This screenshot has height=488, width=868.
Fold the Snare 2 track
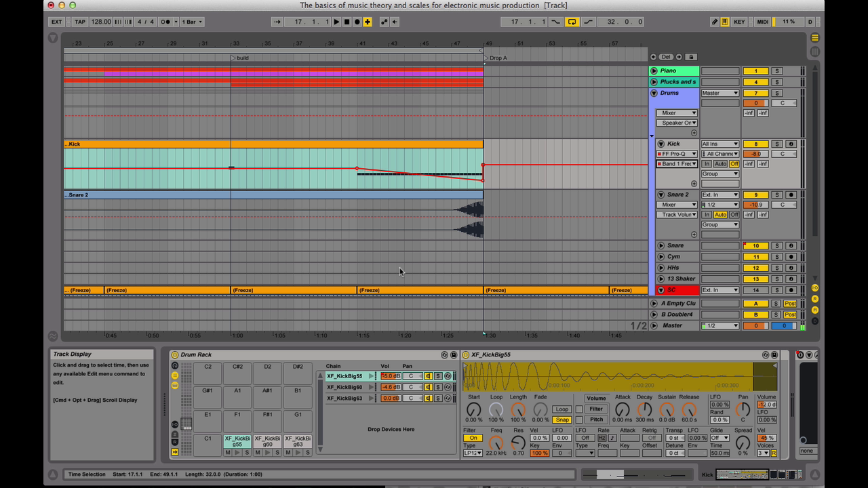(661, 195)
